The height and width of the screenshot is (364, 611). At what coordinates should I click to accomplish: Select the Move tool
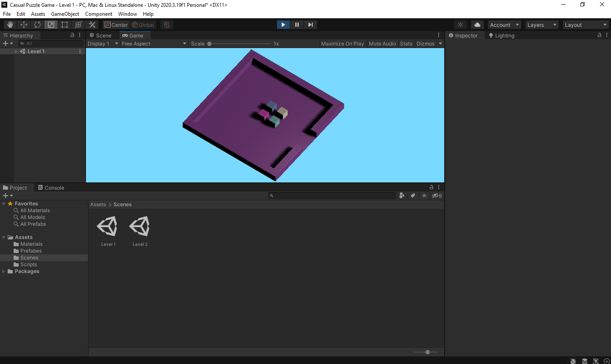point(24,25)
